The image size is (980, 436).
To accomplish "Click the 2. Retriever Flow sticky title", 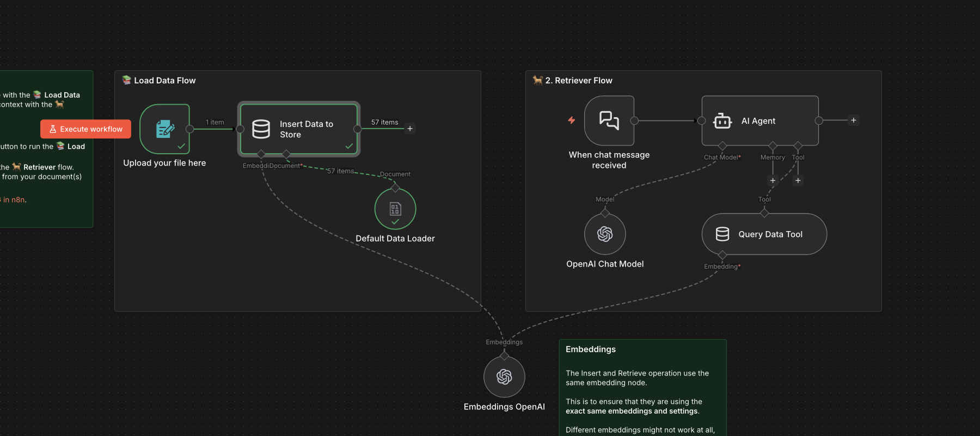I will 578,81.
